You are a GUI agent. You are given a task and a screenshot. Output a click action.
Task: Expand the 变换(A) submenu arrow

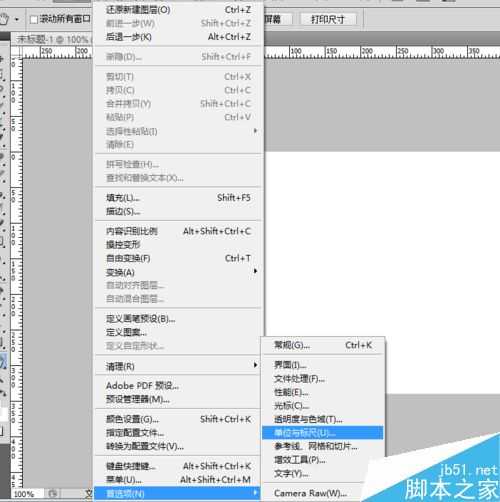click(255, 271)
